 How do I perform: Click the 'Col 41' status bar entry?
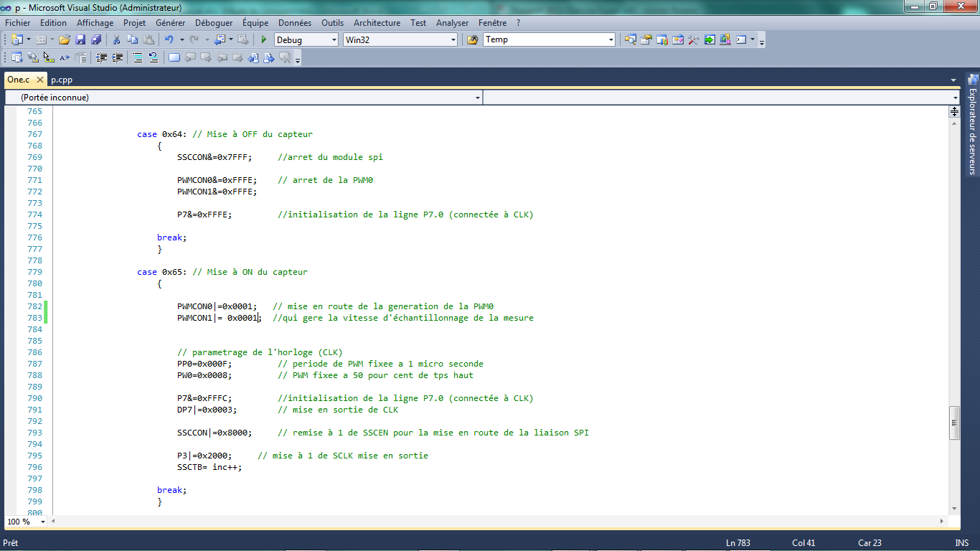804,543
